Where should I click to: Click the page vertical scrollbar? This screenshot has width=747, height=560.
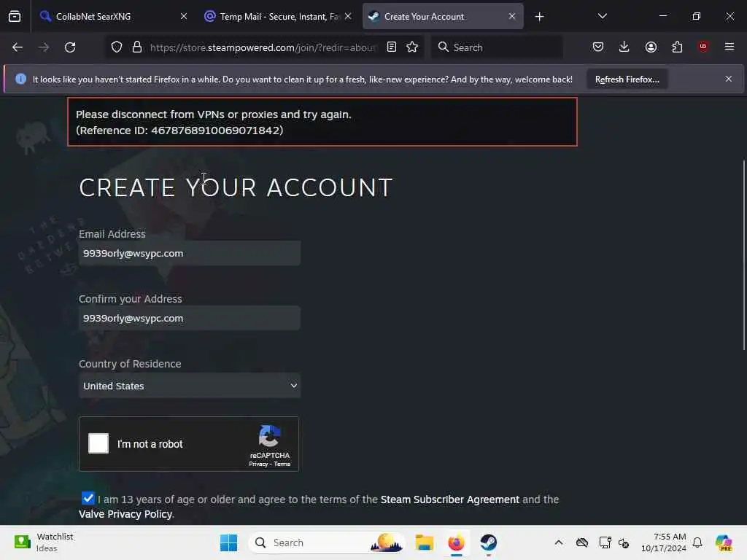[743, 256]
